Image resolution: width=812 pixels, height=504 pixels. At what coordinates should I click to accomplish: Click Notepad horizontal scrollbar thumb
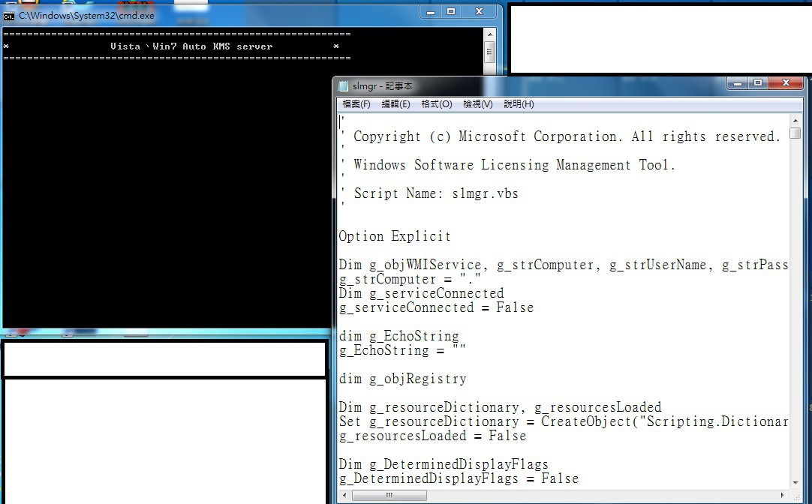tap(389, 495)
